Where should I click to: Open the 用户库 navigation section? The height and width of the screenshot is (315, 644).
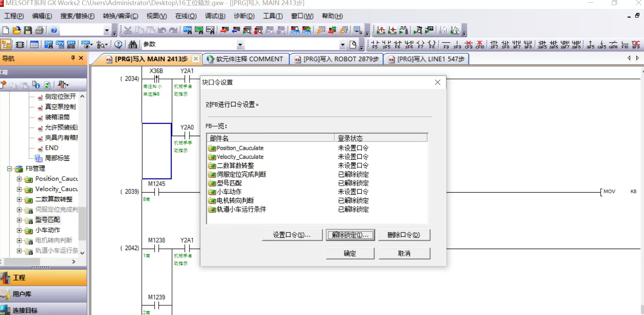(22, 294)
